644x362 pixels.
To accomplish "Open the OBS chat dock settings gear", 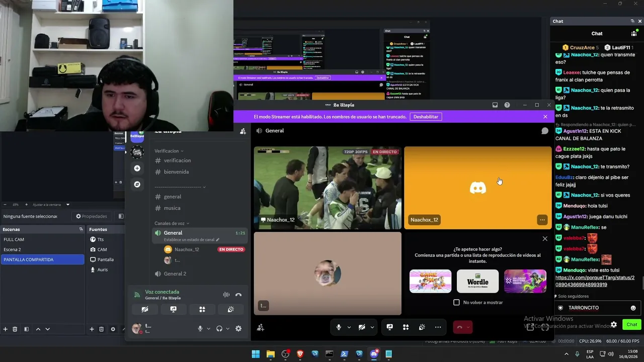I will click(614, 324).
